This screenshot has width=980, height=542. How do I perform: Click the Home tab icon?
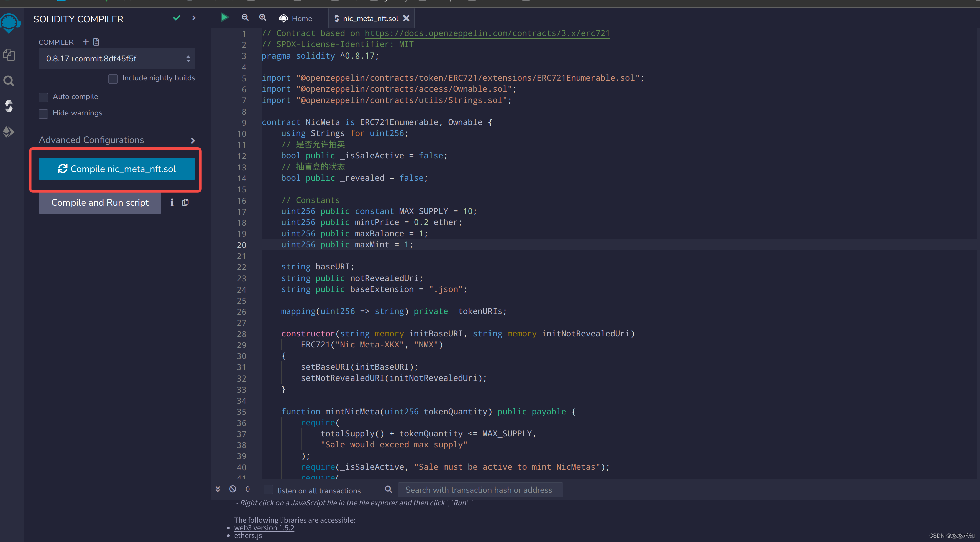coord(283,18)
